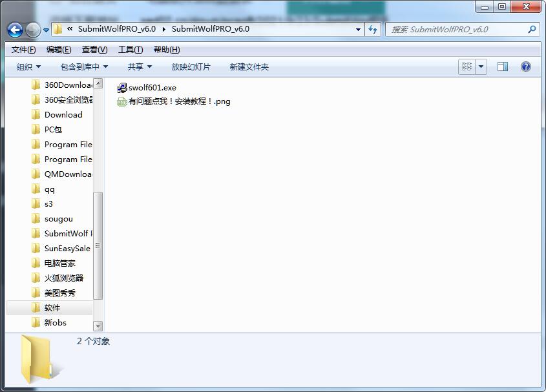Image resolution: width=546 pixels, height=392 pixels.
Task: Open the 查看 menu
Action: pos(93,49)
